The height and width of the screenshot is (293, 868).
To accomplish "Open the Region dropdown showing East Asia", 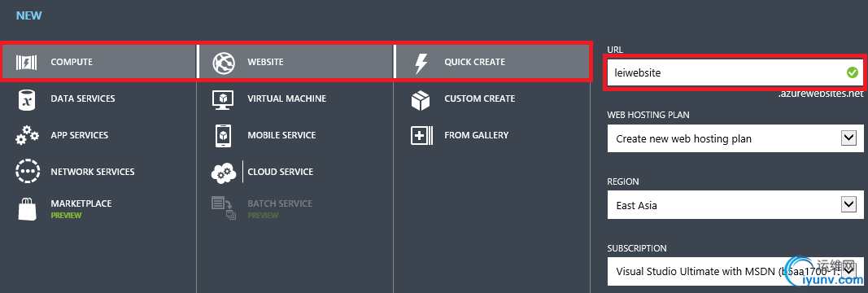I will [x=735, y=205].
